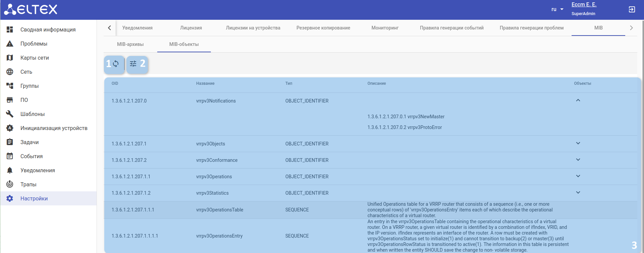Image resolution: width=644 pixels, height=253 pixels.
Task: Click the Тип column header
Action: click(289, 83)
